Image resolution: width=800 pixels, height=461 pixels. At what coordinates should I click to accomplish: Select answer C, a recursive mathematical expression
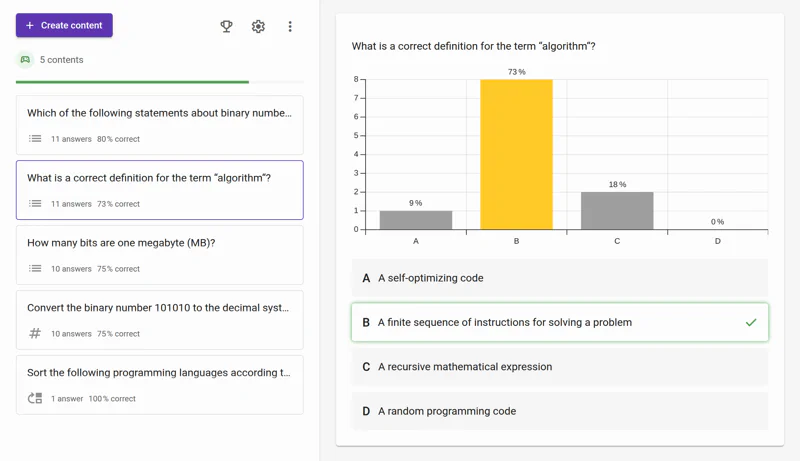point(560,367)
